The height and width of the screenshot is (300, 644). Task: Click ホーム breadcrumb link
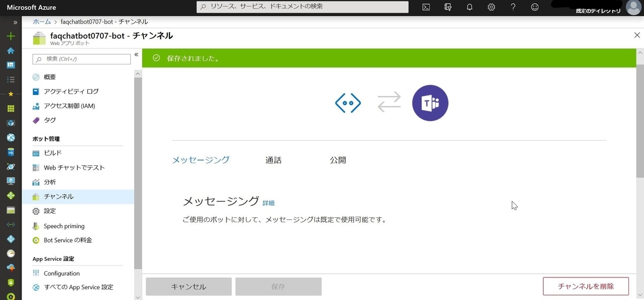[x=42, y=21]
